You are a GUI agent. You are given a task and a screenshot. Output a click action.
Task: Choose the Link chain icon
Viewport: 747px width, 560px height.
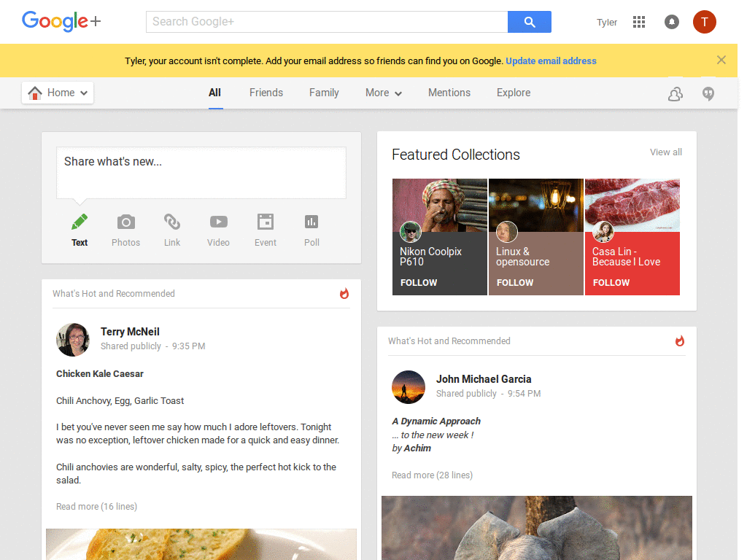pyautogui.click(x=172, y=230)
